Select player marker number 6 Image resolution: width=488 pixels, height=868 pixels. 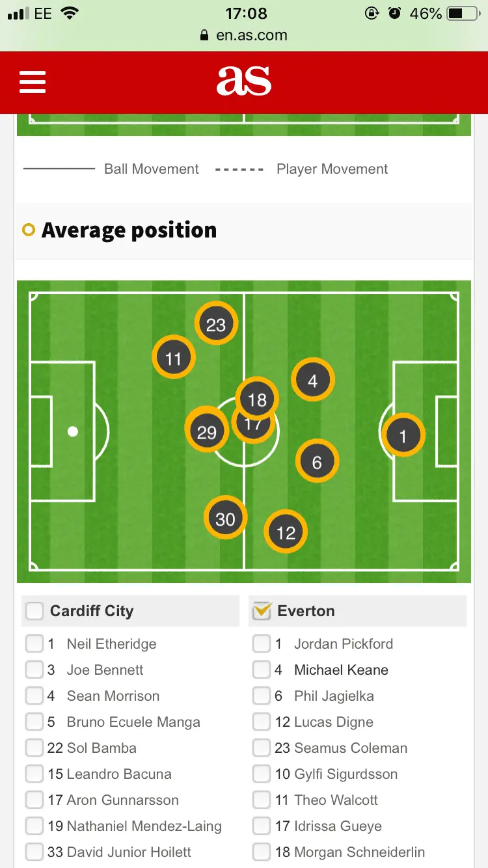tap(317, 462)
